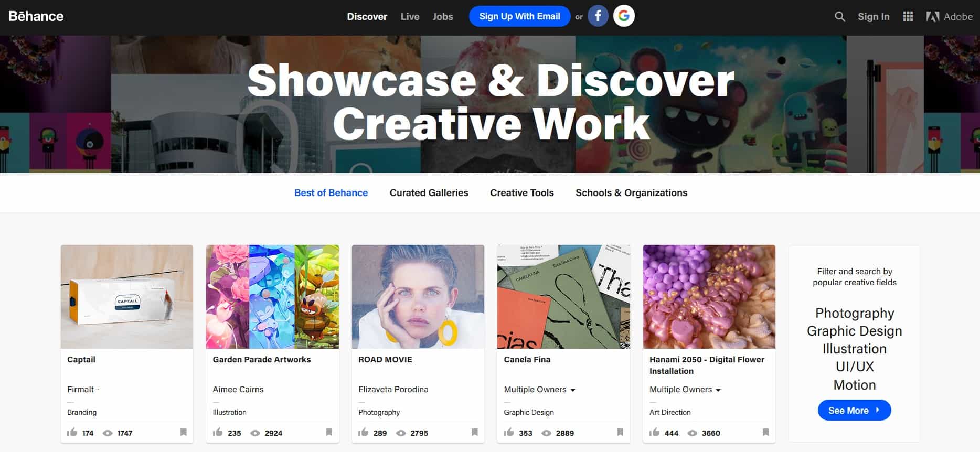Open Hanami 2050 Digital Flower Installation title
980x452 pixels.
[x=707, y=365]
